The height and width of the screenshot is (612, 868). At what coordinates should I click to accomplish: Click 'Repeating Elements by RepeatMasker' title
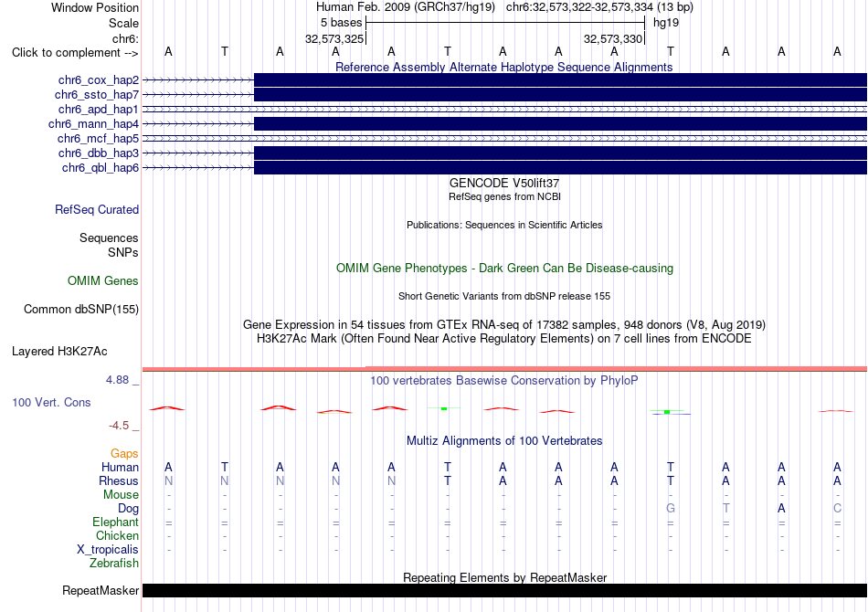click(x=504, y=577)
